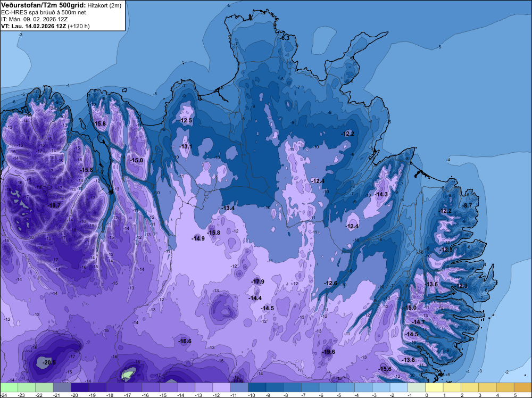
Task: Click the title text "Veðurstofan/T2m 500grid:"
Action: (44, 5)
